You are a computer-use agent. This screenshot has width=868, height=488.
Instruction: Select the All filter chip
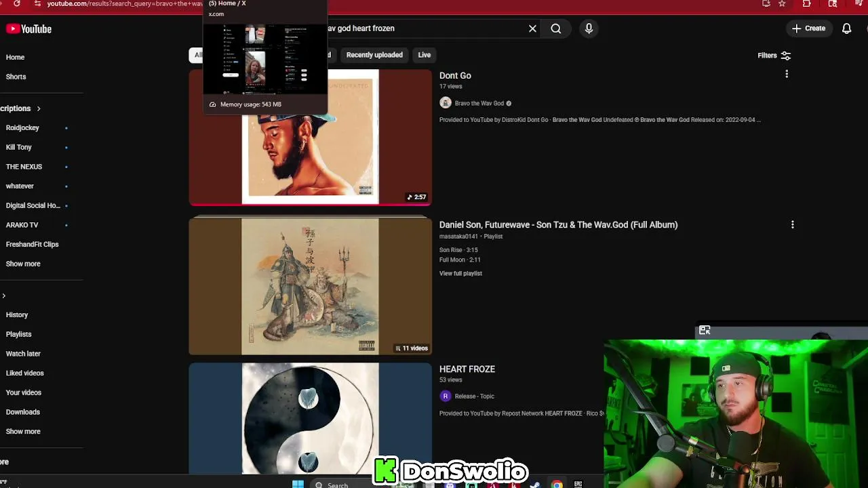click(x=197, y=55)
